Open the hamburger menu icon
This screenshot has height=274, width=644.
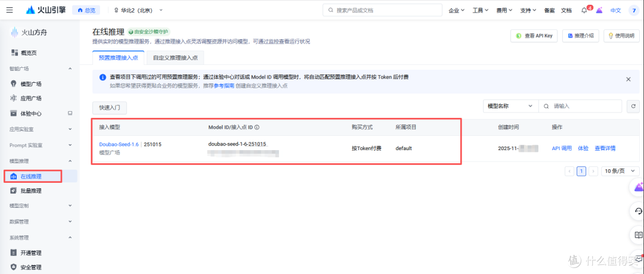pyautogui.click(x=10, y=10)
